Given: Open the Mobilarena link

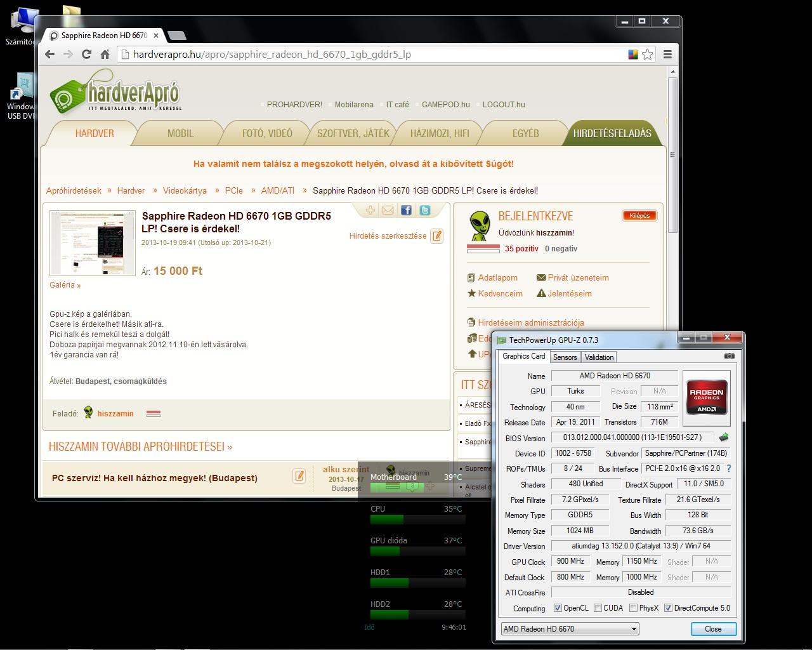Looking at the screenshot, I should (354, 105).
